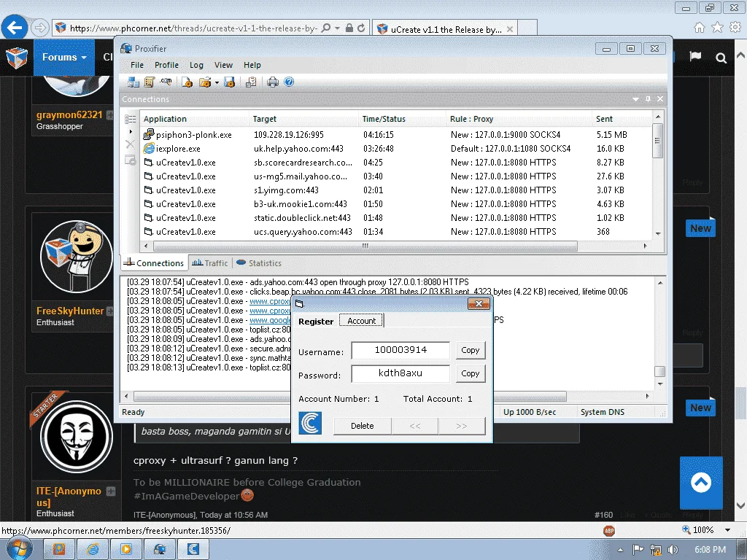Click connection properties icon below the X icon

click(130, 160)
